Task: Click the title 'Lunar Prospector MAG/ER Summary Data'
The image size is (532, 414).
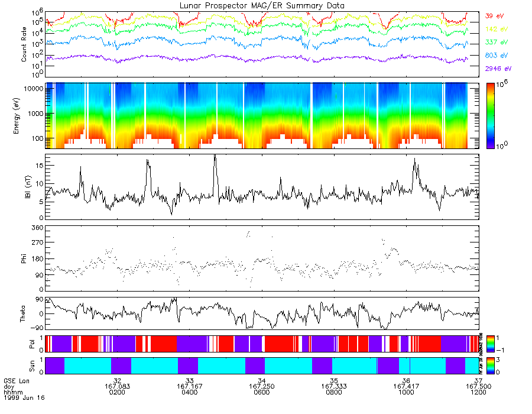Action: [262, 6]
